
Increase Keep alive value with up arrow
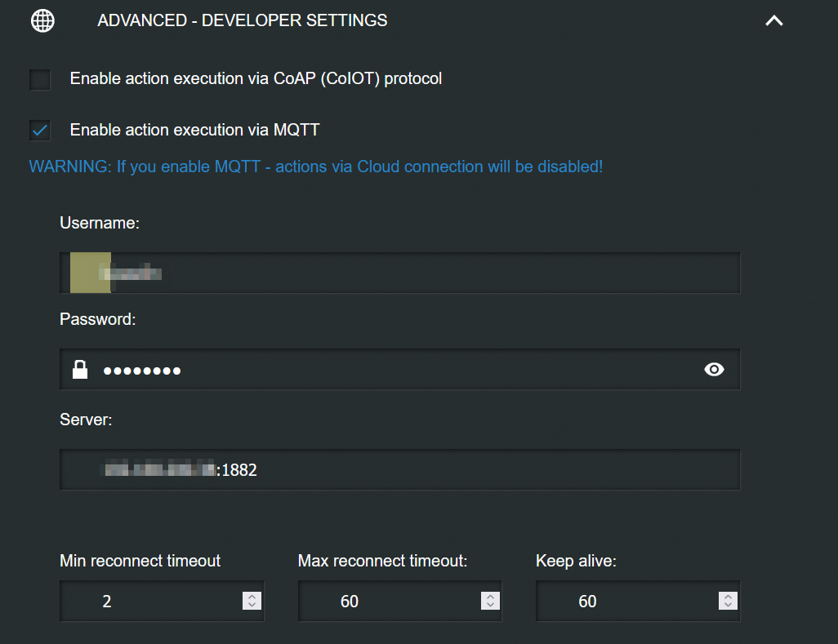point(728,597)
